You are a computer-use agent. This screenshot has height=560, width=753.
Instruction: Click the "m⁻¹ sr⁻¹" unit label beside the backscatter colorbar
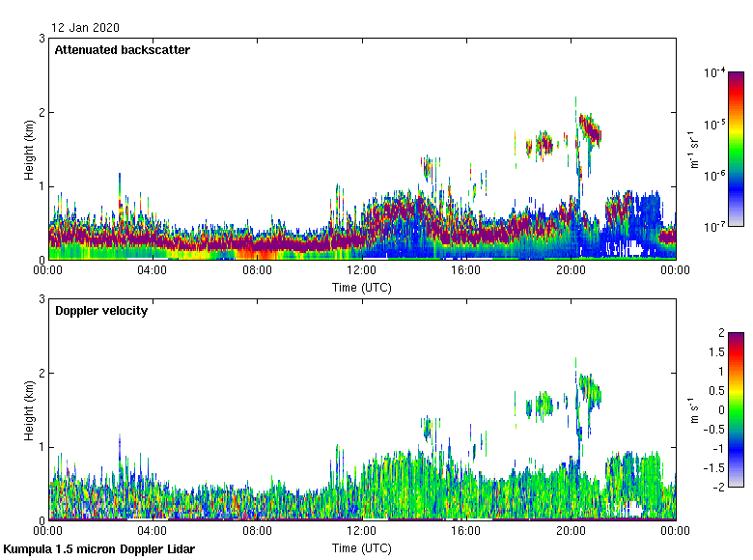695,150
